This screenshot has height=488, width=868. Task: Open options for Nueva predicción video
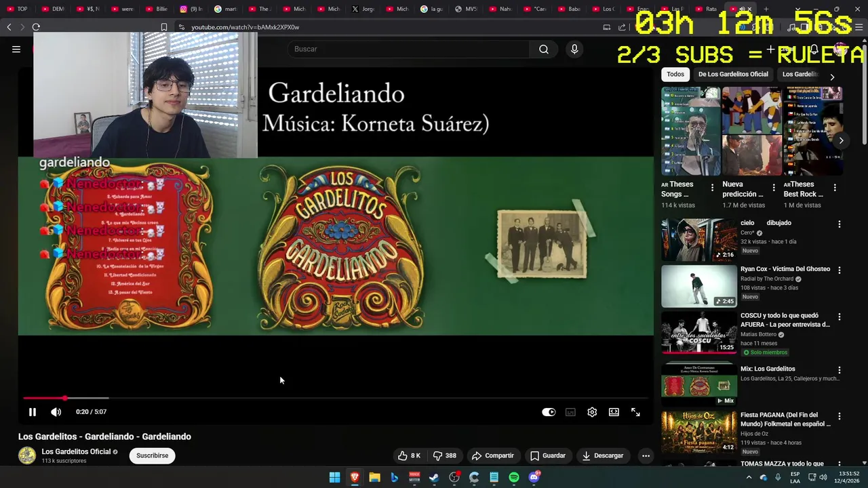[774, 188]
